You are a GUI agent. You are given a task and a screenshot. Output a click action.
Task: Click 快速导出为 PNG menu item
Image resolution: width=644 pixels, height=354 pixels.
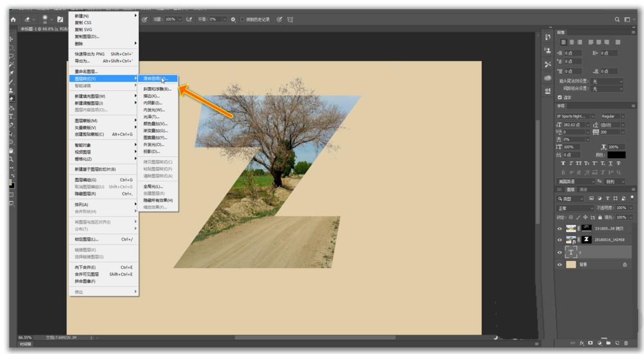[104, 54]
